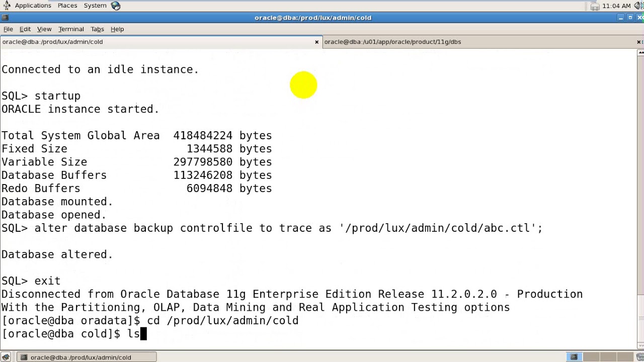Viewport: 644px width, 362px height.
Task: Open the Places menu
Action: (x=67, y=6)
